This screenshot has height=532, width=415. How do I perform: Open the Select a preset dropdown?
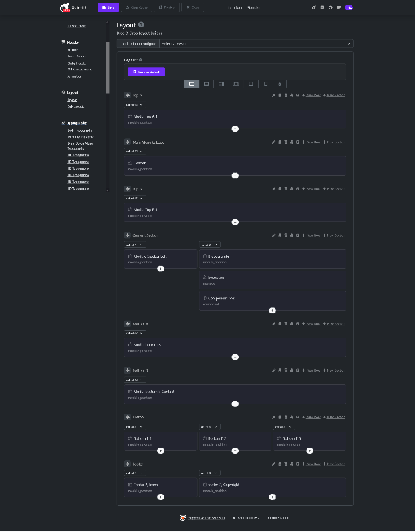point(255,43)
